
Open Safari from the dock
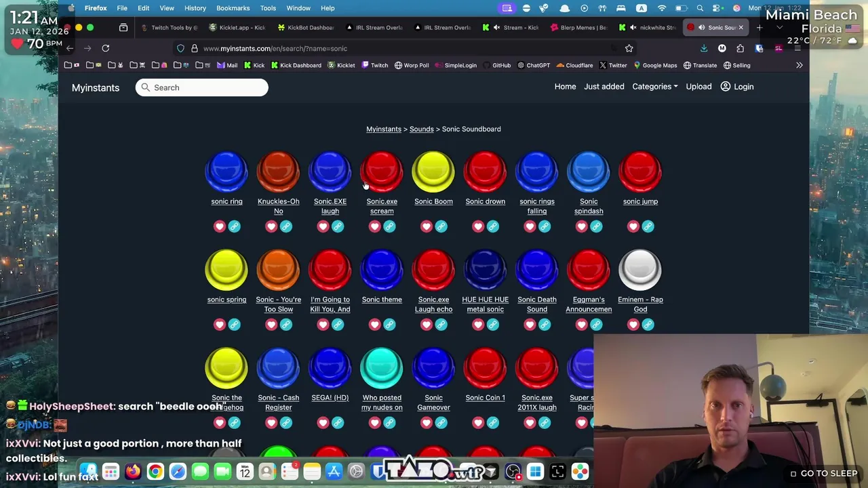178,471
